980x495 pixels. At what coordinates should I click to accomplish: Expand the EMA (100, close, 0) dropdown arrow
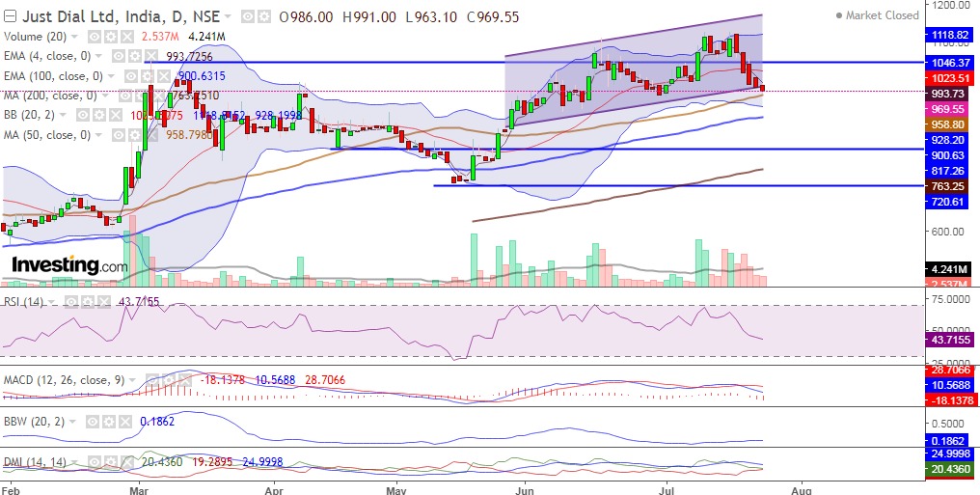click(111, 75)
